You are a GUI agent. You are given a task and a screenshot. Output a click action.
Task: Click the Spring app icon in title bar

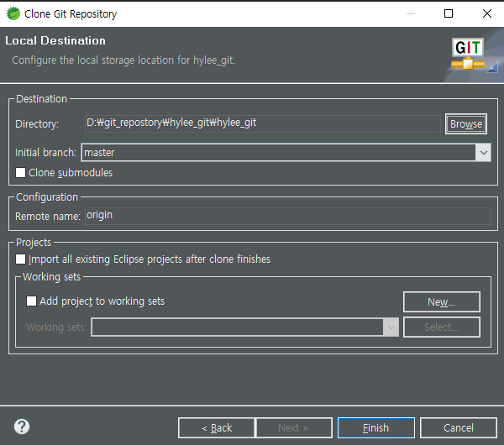click(x=13, y=13)
